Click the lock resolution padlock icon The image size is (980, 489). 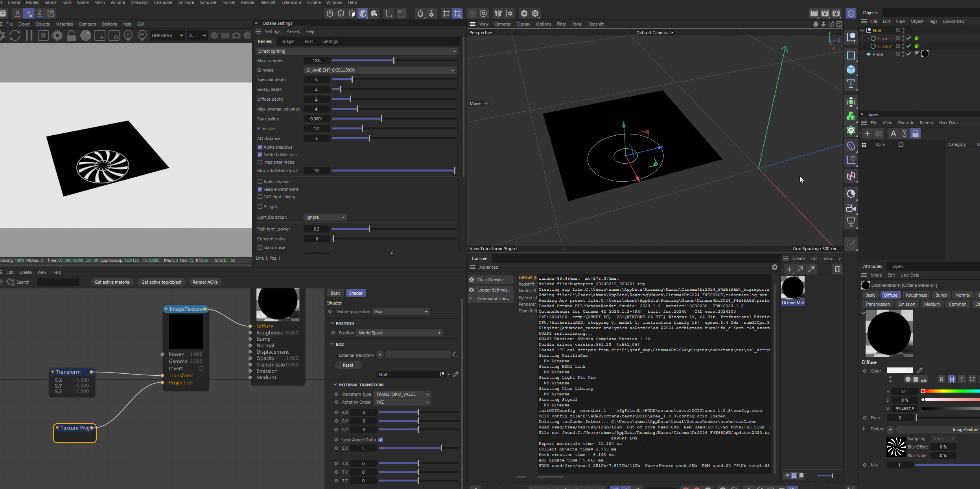pyautogui.click(x=72, y=36)
